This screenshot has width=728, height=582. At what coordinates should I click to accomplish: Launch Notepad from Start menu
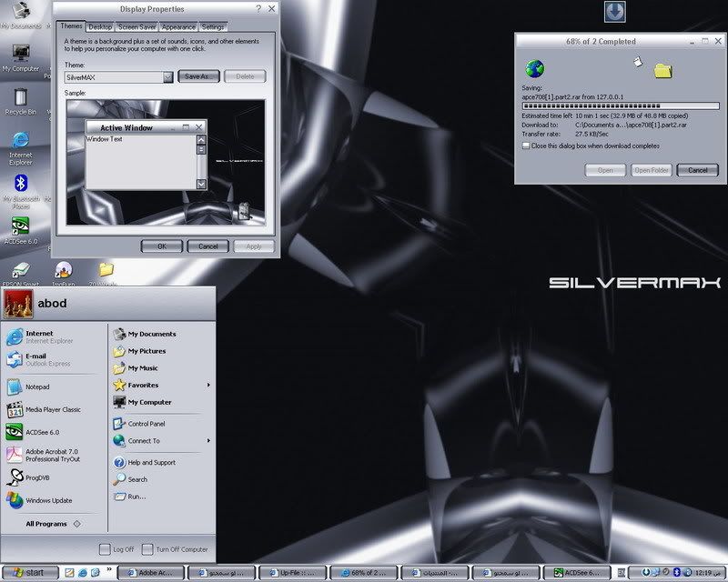tap(29, 387)
